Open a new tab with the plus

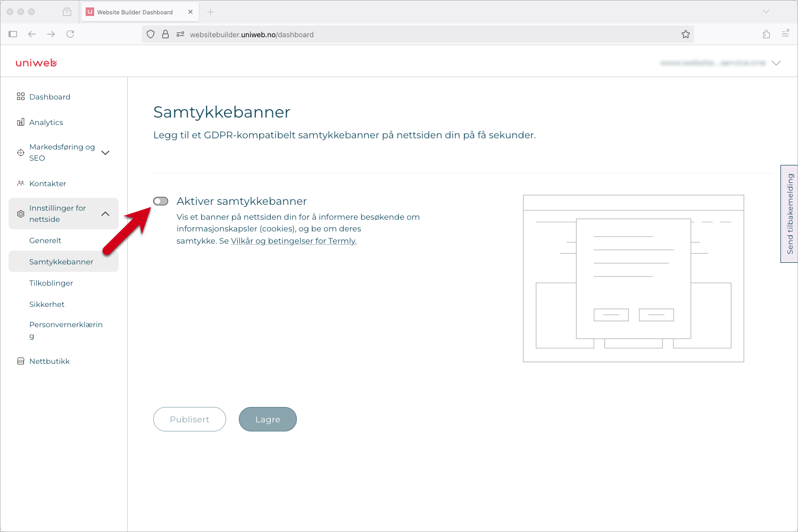point(211,12)
